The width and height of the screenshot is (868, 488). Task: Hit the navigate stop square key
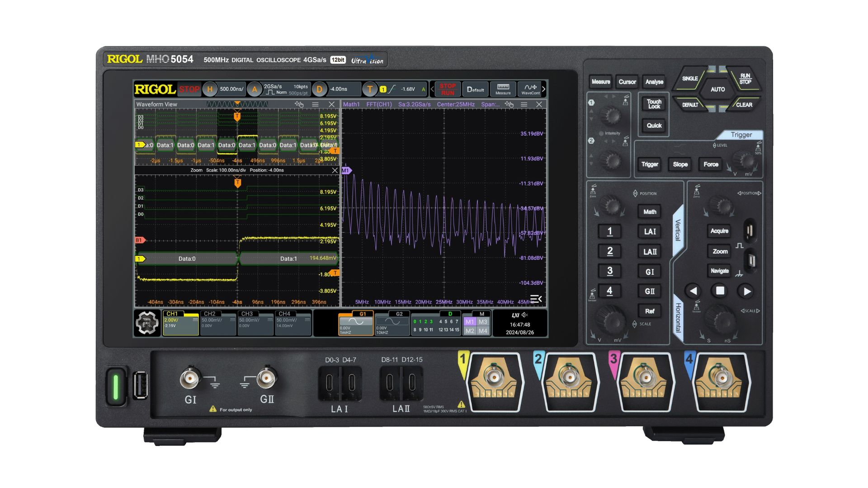[720, 291]
